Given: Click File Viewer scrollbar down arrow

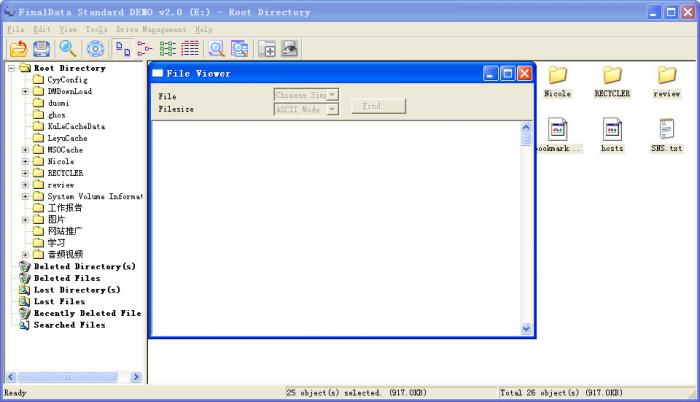Looking at the screenshot, I should pos(526,329).
